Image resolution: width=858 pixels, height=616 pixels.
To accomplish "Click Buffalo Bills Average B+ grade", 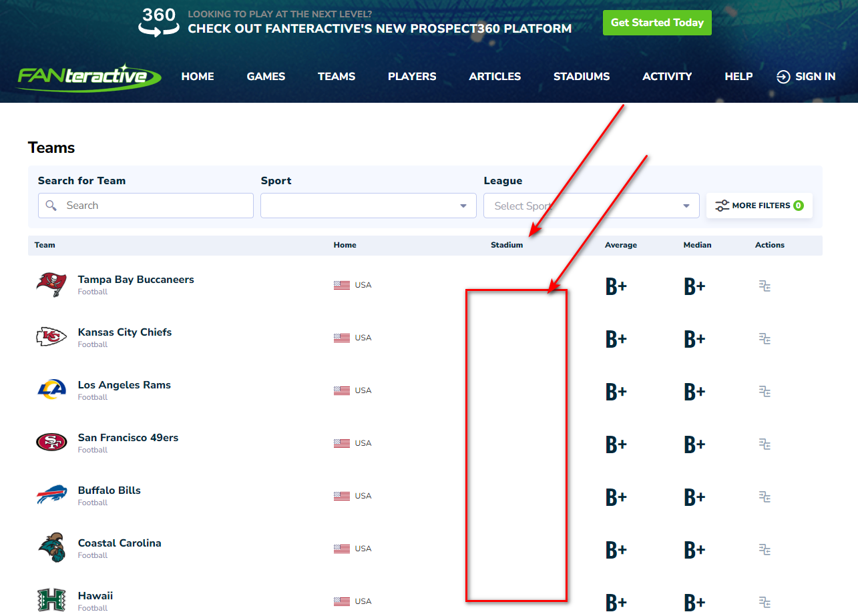I will 616,497.
